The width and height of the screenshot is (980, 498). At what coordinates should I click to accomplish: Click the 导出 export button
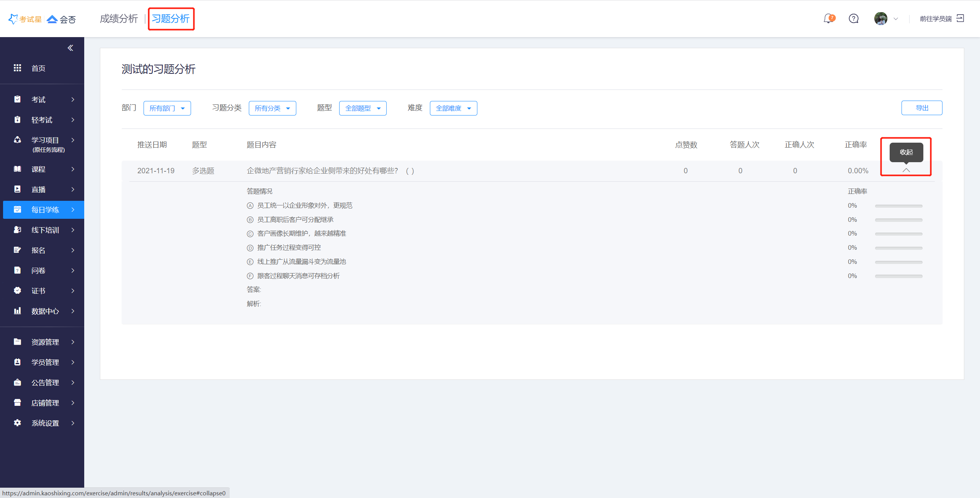[x=921, y=108]
